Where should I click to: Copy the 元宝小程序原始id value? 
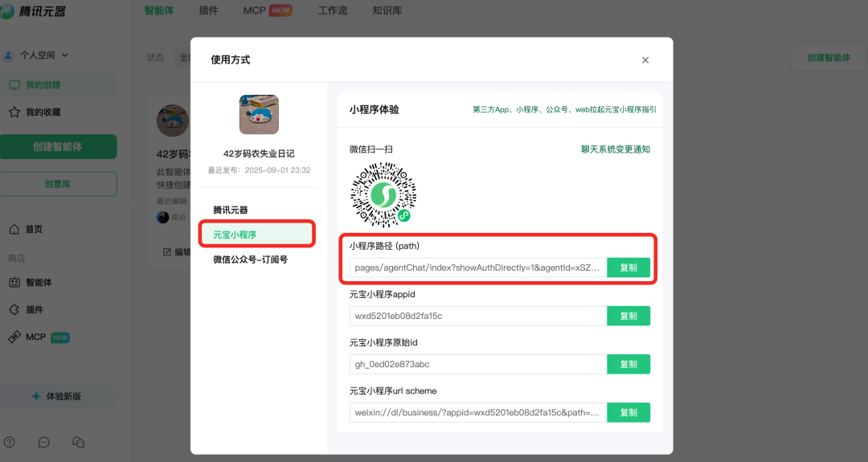coord(628,364)
